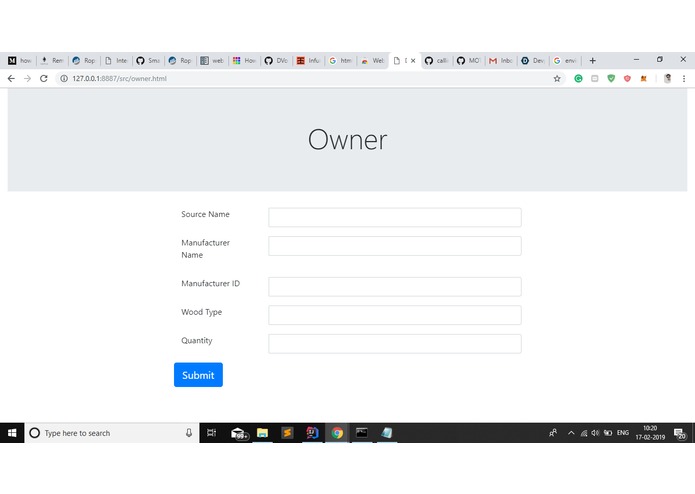Click the address bar URL

(x=120, y=78)
